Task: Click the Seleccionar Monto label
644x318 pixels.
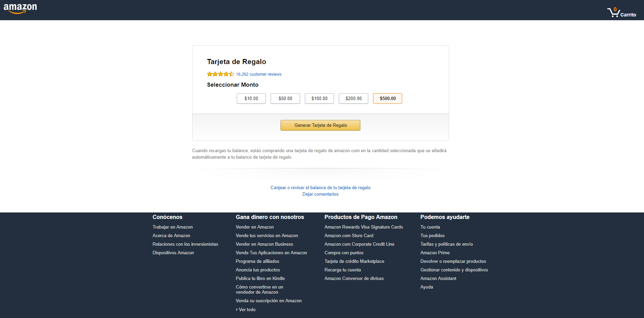Action: pos(233,85)
